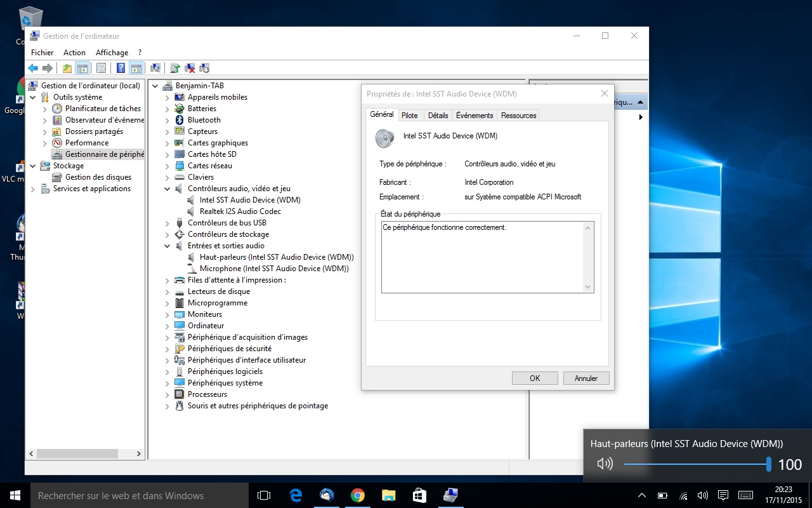Click the blue Back arrow in toolbar

click(x=33, y=69)
